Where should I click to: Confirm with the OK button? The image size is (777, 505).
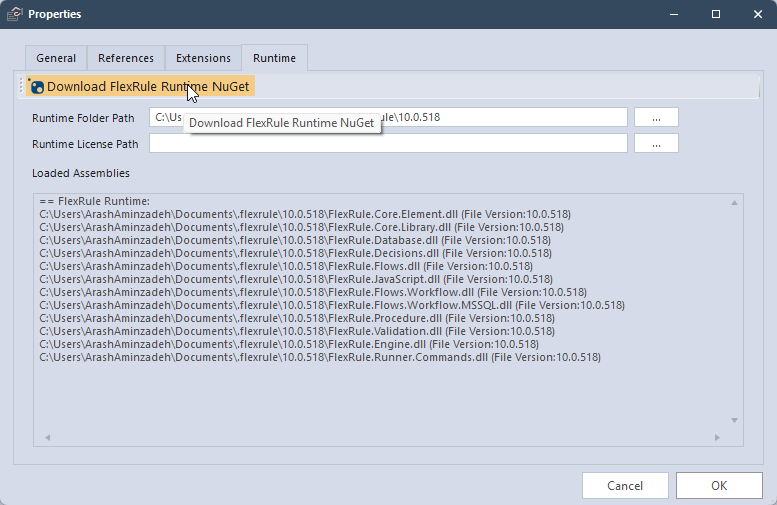tap(719, 486)
